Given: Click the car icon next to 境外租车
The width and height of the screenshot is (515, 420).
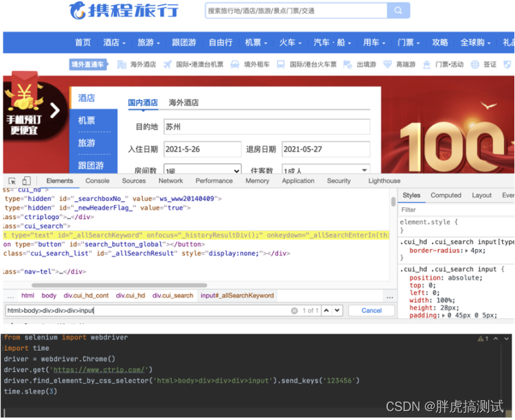Looking at the screenshot, I should [x=235, y=65].
